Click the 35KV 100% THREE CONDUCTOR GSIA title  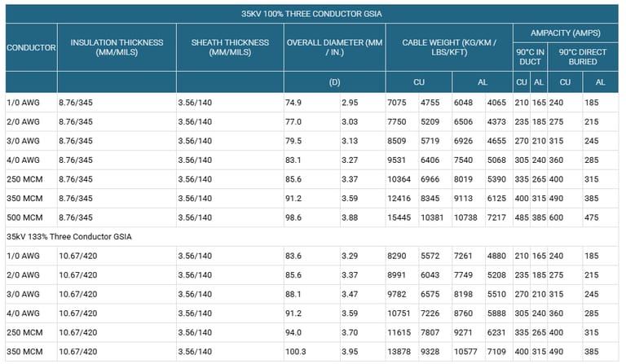312,14
